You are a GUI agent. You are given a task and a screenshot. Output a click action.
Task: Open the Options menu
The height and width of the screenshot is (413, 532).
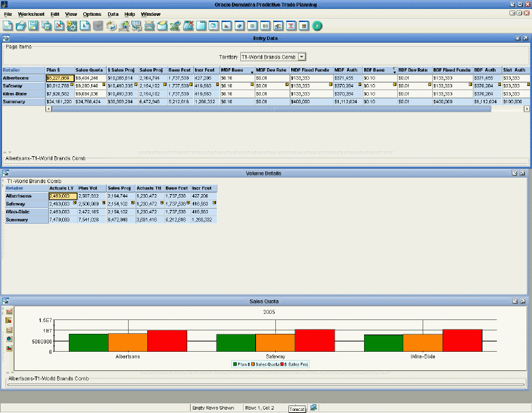click(92, 14)
